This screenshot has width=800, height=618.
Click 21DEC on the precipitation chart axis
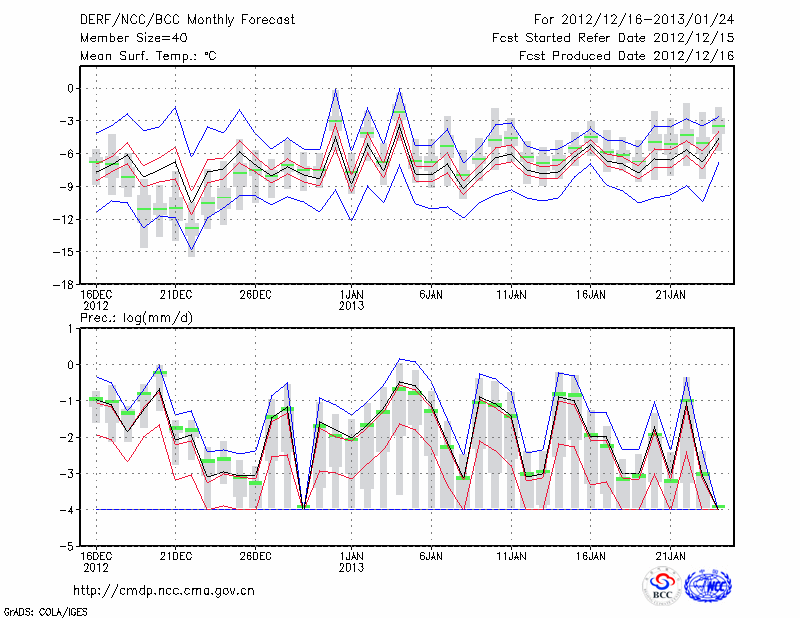(175, 555)
